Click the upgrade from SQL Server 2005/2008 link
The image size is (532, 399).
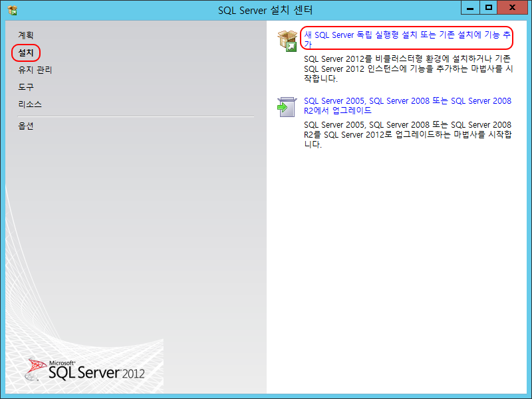(408, 106)
